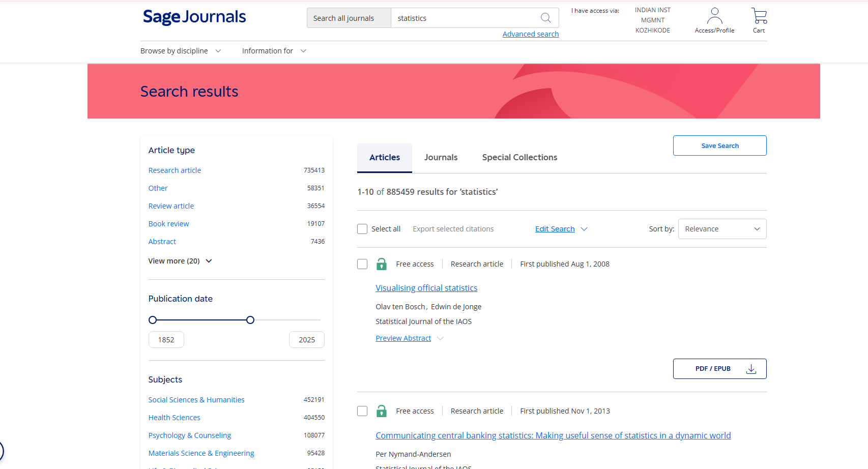
Task: Select checkbox for the 2013 central banking article
Action: [x=362, y=411]
